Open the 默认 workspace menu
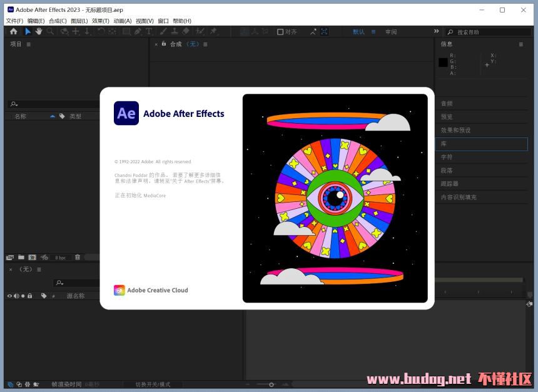 point(373,31)
